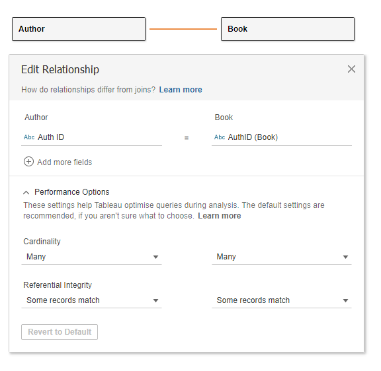This screenshot has width=381, height=371.
Task: Click the Revert to Default button
Action: coord(59,332)
